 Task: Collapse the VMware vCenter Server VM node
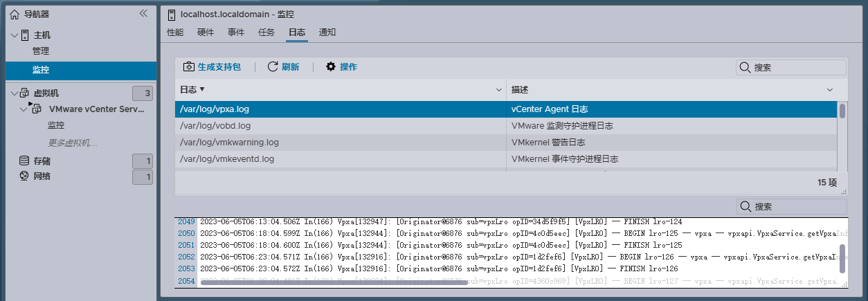tap(24, 109)
